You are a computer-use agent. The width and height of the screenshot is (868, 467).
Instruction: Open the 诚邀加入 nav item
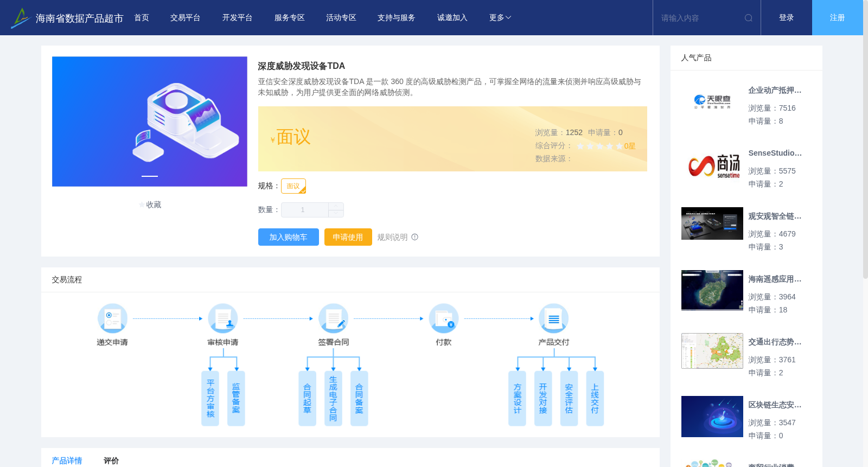(x=452, y=18)
